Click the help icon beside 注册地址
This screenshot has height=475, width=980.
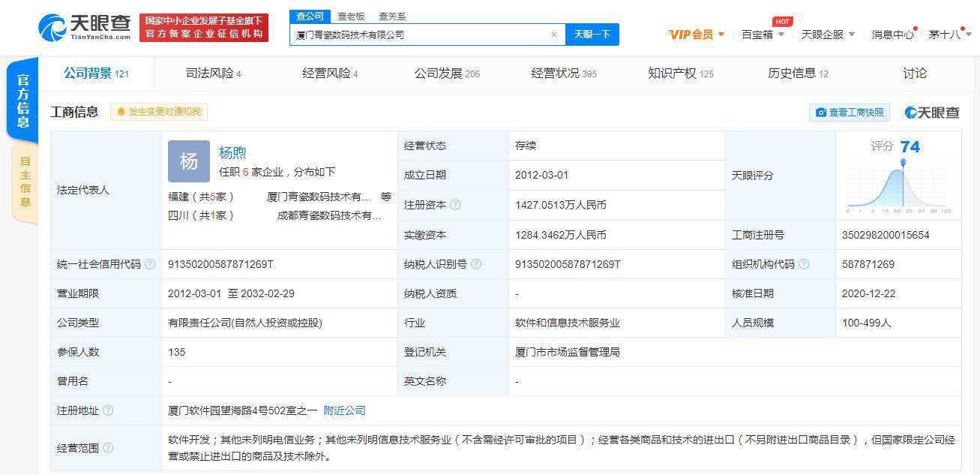[108, 410]
